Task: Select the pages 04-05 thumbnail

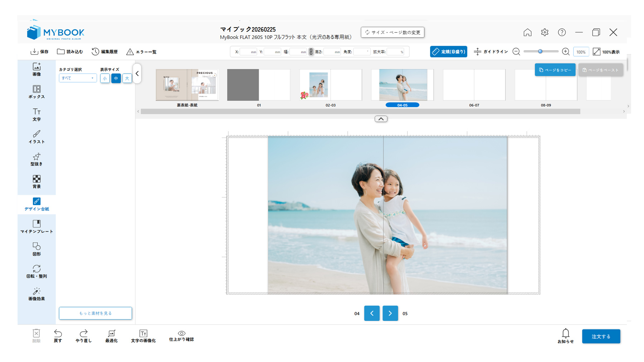Action: pyautogui.click(x=402, y=85)
